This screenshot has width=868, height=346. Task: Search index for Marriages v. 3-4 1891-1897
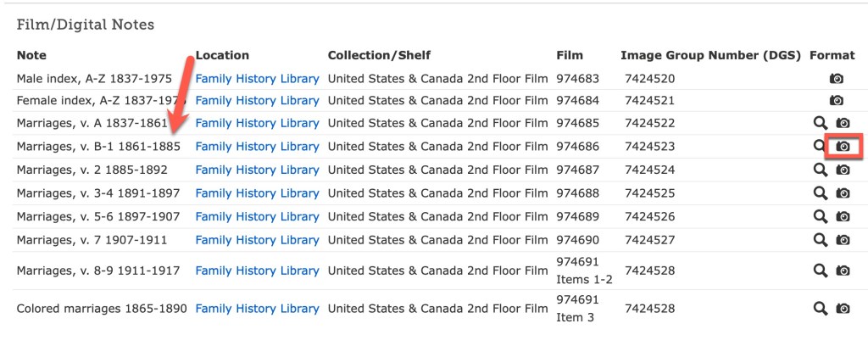[x=820, y=193]
